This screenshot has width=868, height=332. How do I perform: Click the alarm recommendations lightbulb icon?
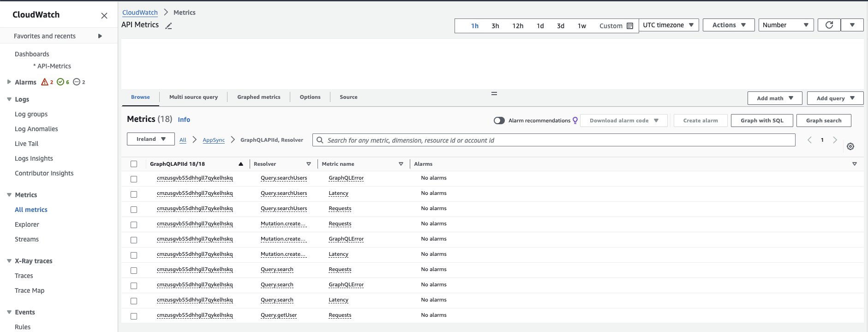(x=575, y=121)
